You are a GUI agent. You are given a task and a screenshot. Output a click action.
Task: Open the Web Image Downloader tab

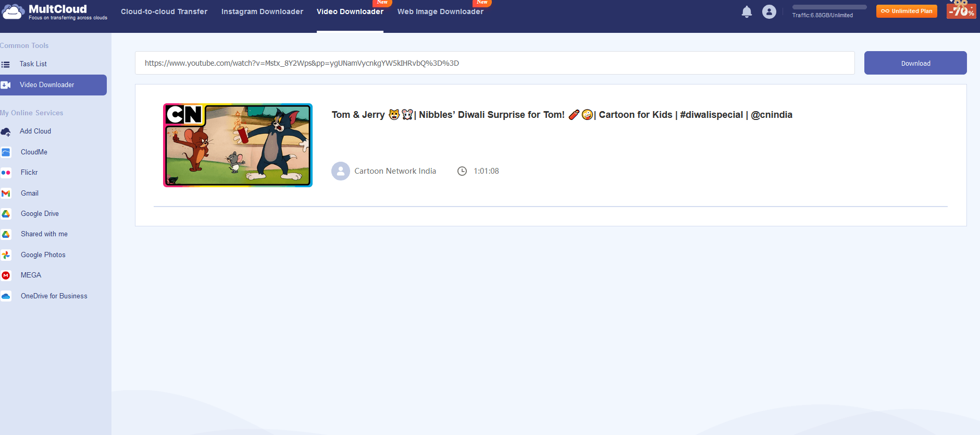[x=440, y=11]
